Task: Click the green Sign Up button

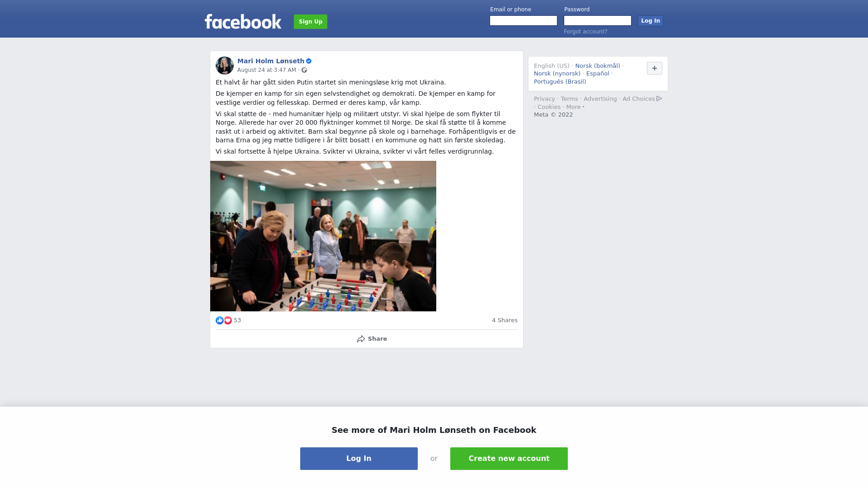Action: (311, 22)
